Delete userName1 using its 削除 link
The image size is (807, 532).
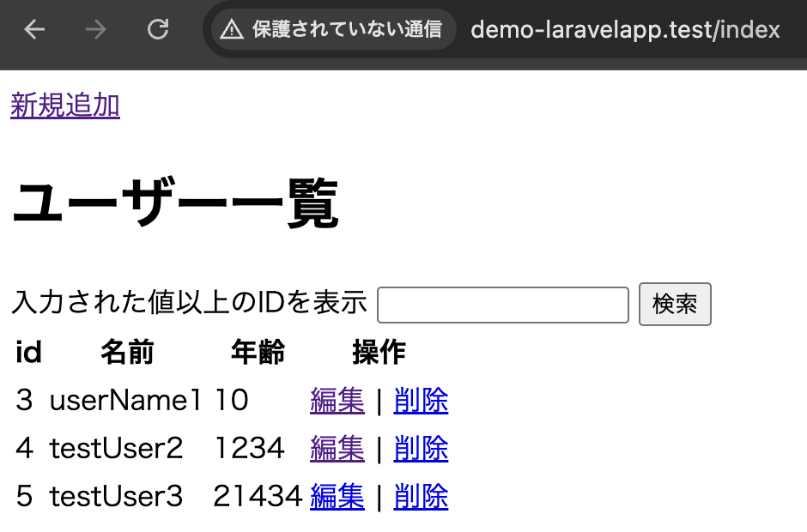[421, 401]
